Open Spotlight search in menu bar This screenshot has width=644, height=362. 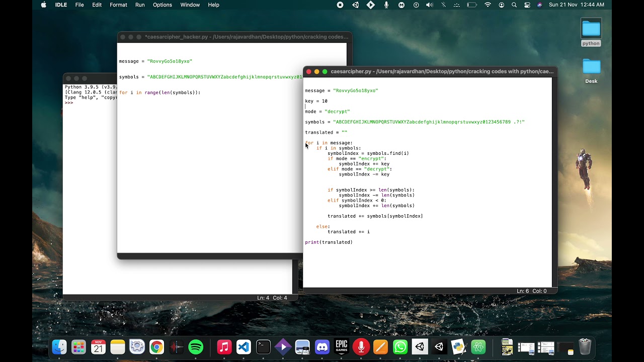tap(514, 5)
